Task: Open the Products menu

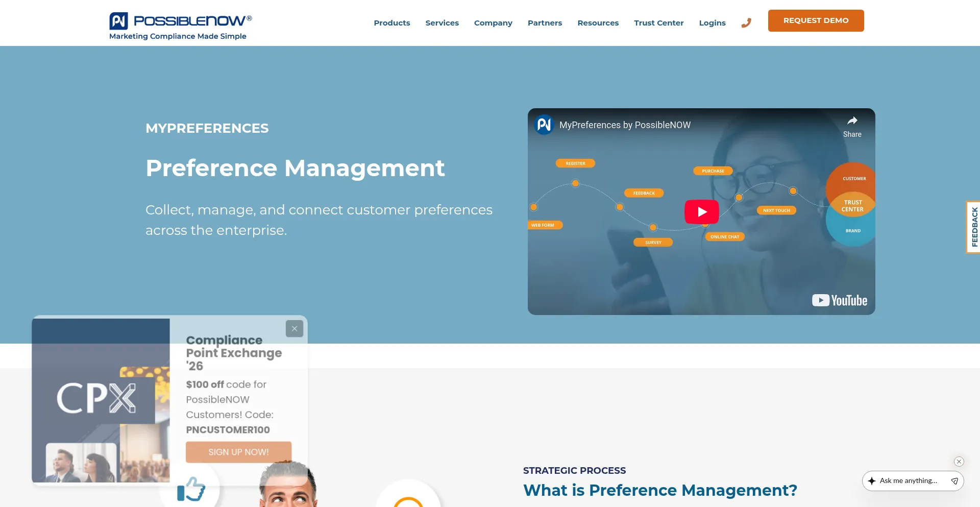Action: [391, 22]
